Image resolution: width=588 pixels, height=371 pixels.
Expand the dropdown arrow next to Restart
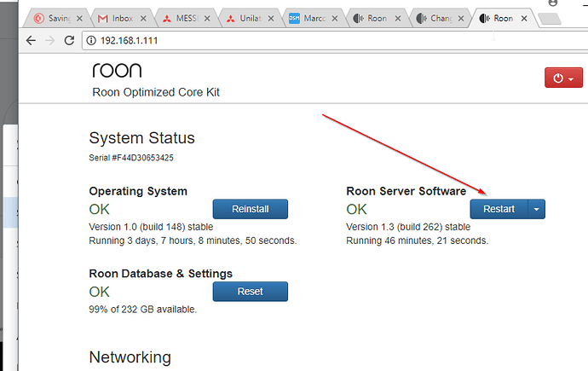point(537,209)
